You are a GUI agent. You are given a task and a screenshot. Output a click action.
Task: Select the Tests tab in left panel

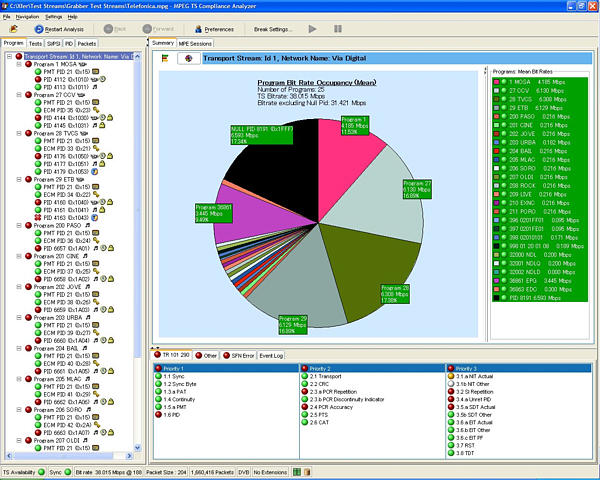click(35, 44)
